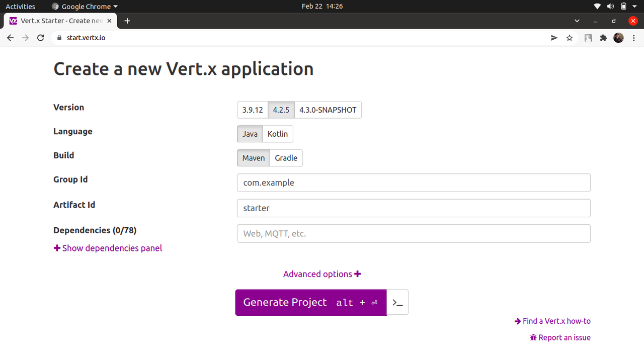Click the Chrome profile avatar
Screen dimensions: 644x362
(x=618, y=37)
